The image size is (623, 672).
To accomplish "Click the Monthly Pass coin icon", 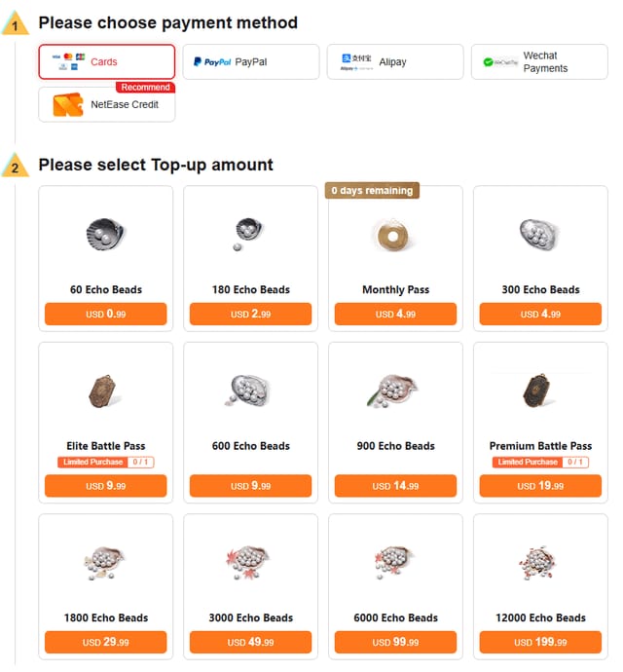I will click(x=395, y=234).
